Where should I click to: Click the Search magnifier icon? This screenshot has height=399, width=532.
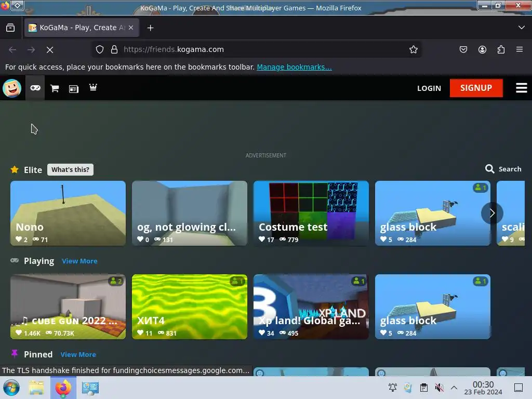(x=489, y=169)
